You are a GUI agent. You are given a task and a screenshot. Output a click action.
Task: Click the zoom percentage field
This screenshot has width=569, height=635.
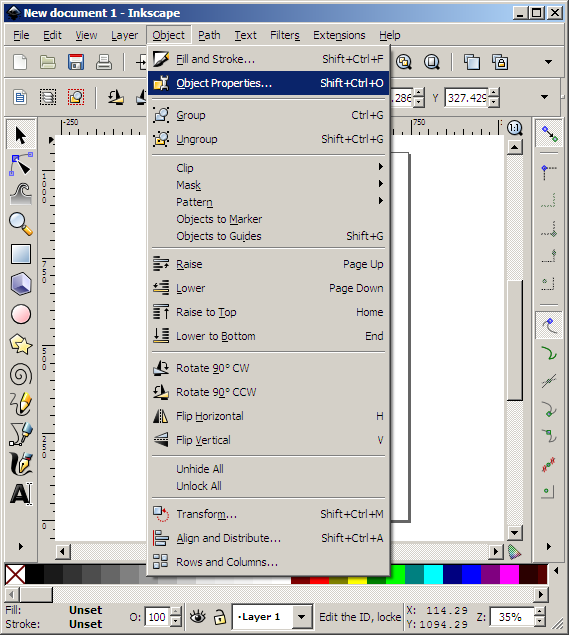(x=513, y=617)
